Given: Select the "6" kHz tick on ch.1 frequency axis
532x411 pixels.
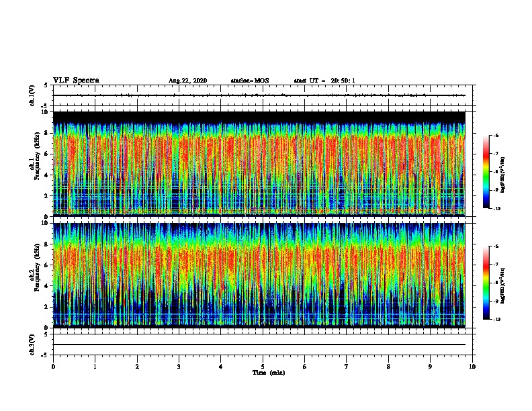Looking at the screenshot, I should tap(46, 154).
